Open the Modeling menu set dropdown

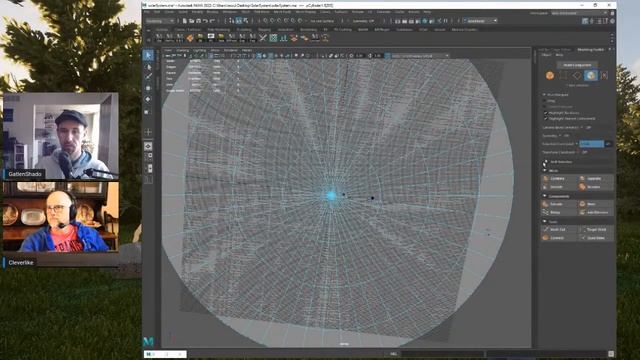160,21
